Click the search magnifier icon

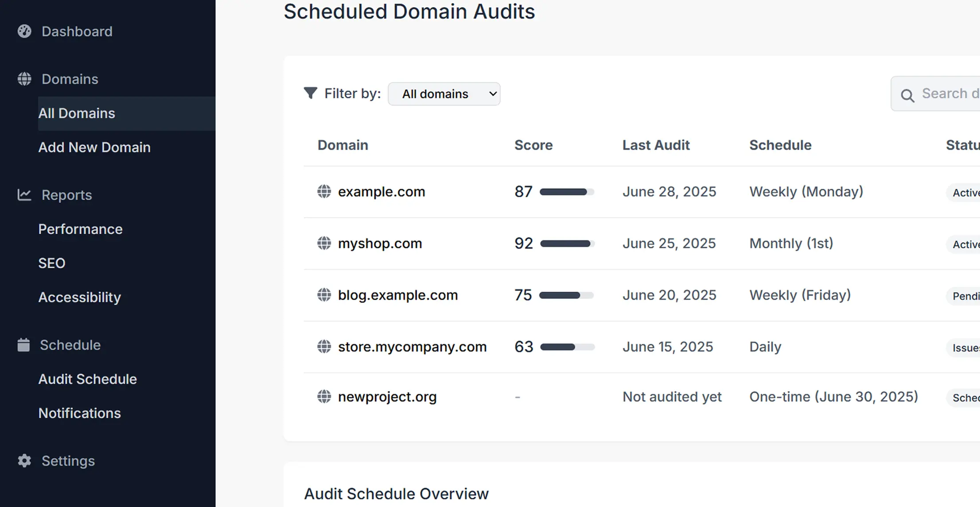(907, 94)
